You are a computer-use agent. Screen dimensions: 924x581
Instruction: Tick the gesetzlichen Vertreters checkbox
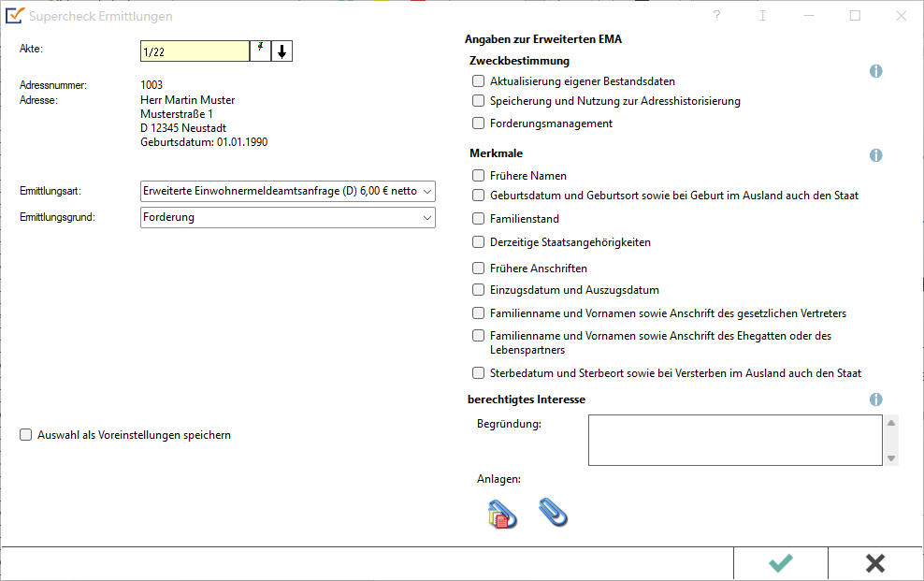479,312
